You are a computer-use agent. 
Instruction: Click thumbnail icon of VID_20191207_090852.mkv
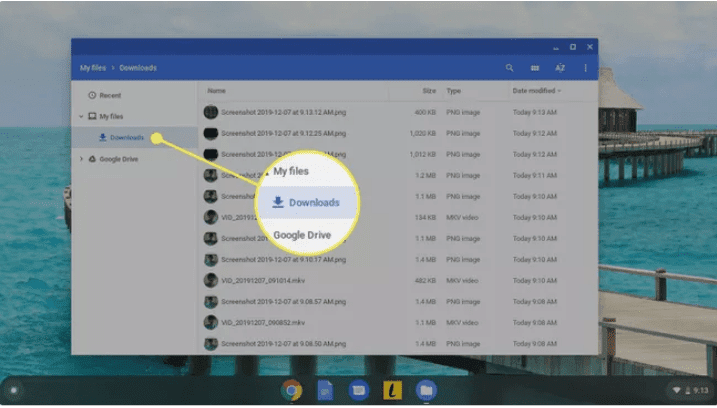click(211, 323)
